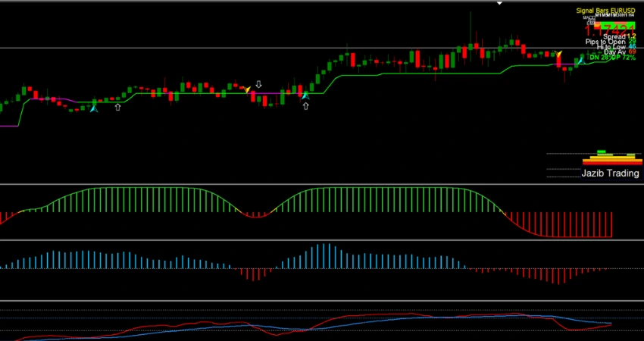This screenshot has height=341, width=644.
Task: Select the rightmost cyan buy arrow
Action: coord(580,59)
